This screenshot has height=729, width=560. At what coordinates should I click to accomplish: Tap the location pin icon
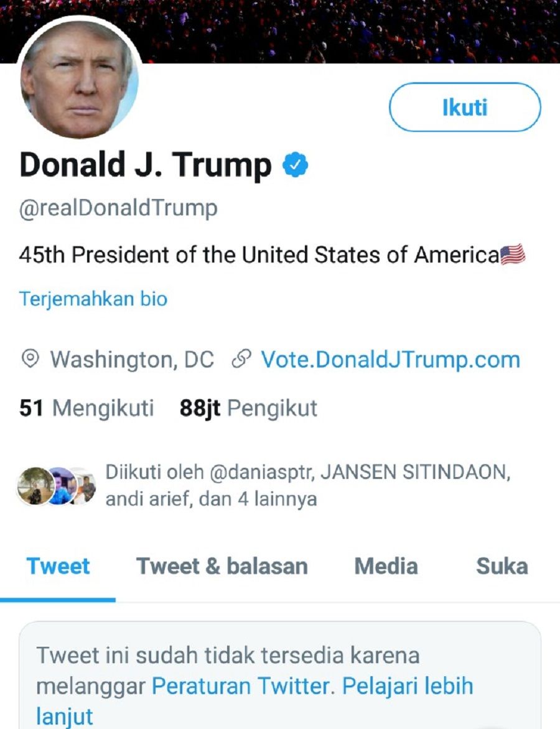[x=30, y=360]
